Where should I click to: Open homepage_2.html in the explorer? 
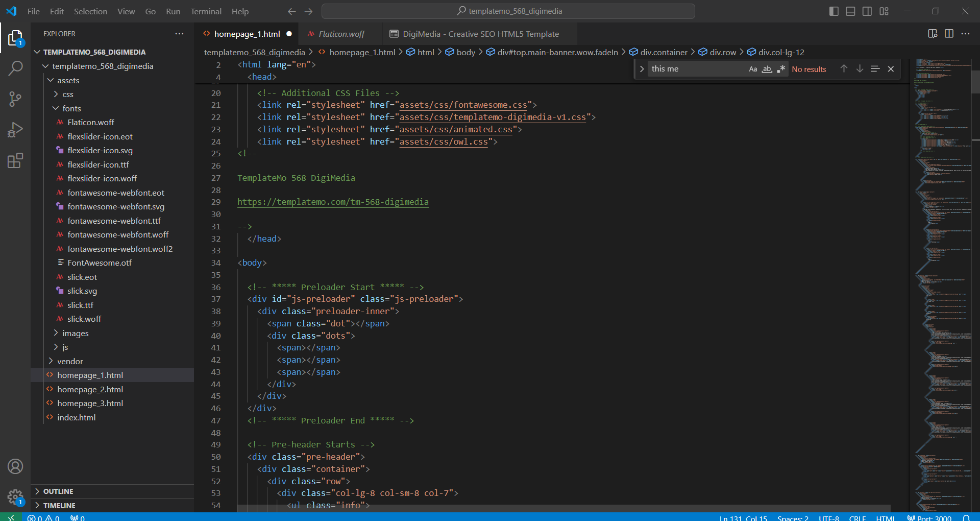pyautogui.click(x=90, y=389)
